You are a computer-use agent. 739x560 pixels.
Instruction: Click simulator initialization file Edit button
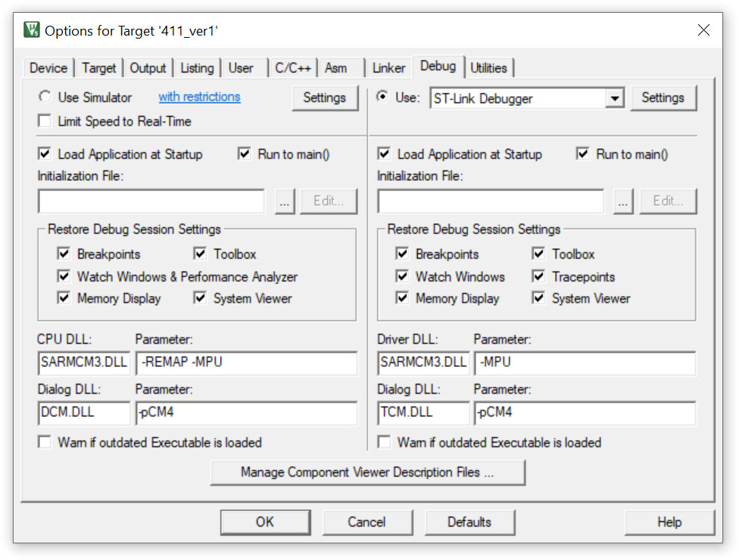click(329, 201)
